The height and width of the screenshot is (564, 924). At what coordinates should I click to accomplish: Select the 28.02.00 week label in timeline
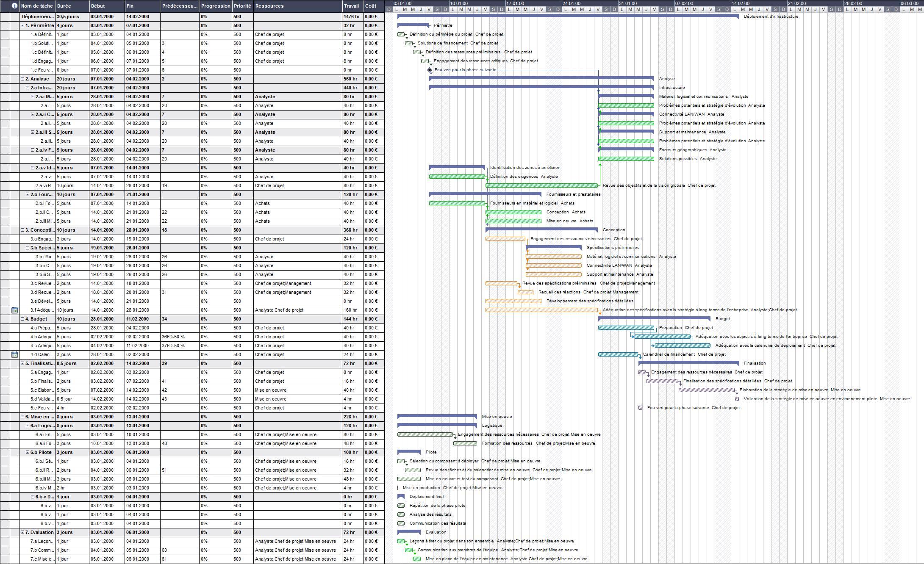coord(853,3)
